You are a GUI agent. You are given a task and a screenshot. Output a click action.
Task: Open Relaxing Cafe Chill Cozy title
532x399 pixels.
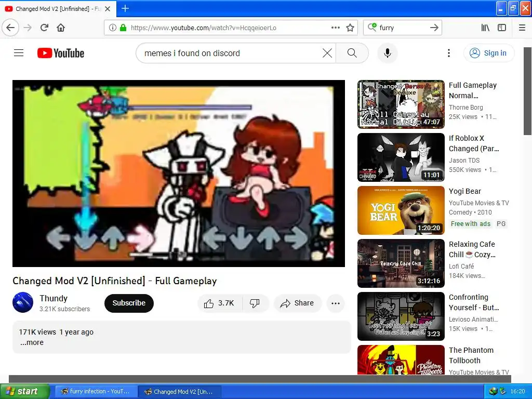pyautogui.click(x=472, y=249)
